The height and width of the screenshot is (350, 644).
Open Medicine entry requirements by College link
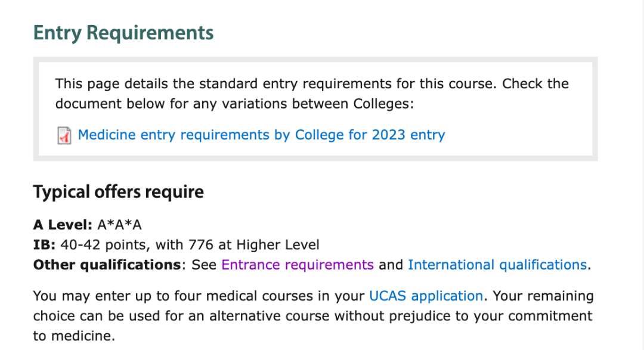261,135
